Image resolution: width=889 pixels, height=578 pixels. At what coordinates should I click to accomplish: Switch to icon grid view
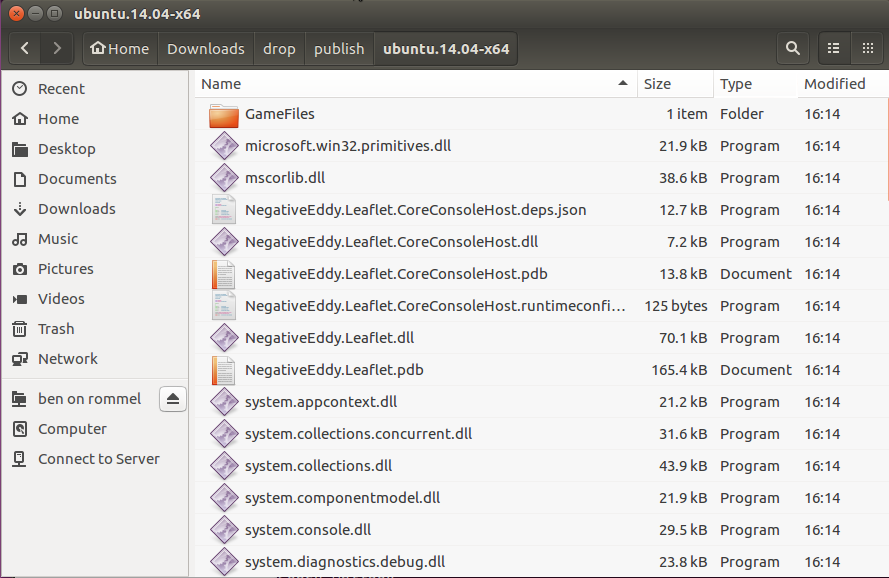(865, 48)
